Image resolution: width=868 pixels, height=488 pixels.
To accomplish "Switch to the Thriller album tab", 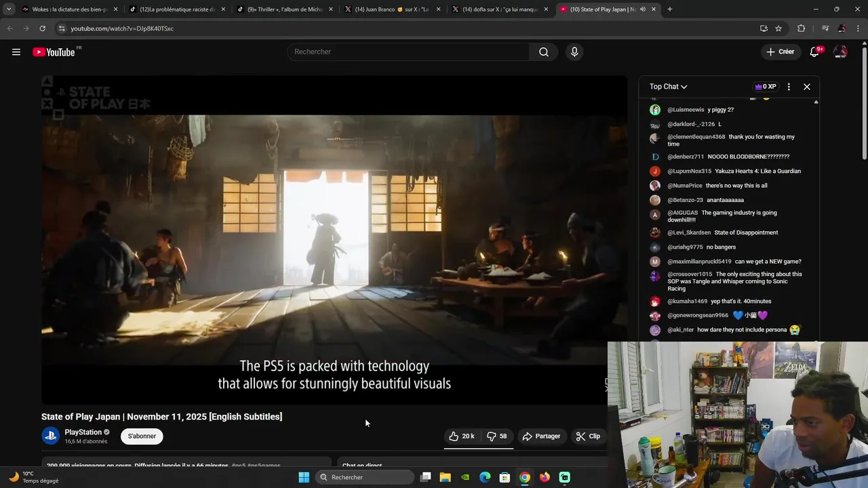I will (x=284, y=9).
